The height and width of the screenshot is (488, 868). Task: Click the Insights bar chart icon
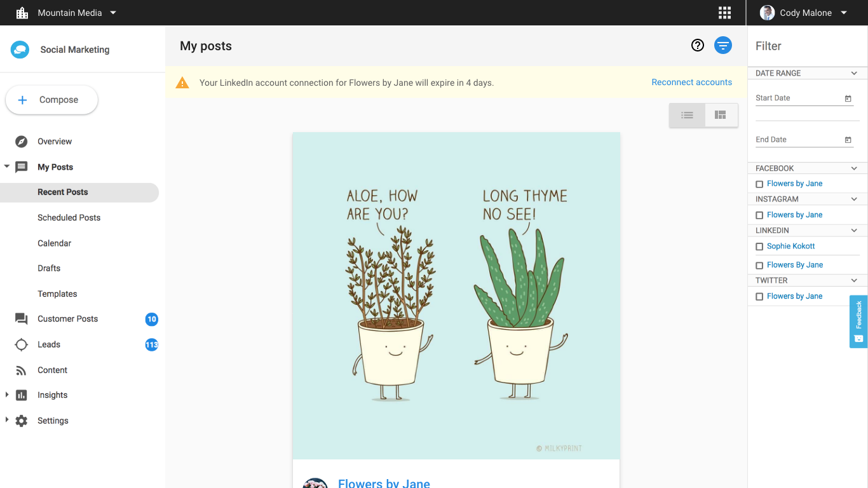[22, 395]
